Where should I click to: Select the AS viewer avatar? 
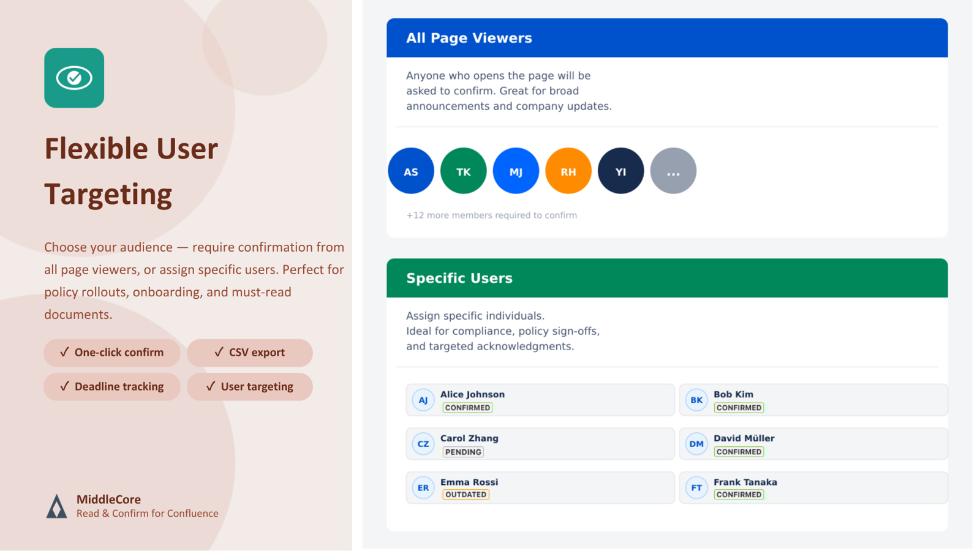point(411,171)
